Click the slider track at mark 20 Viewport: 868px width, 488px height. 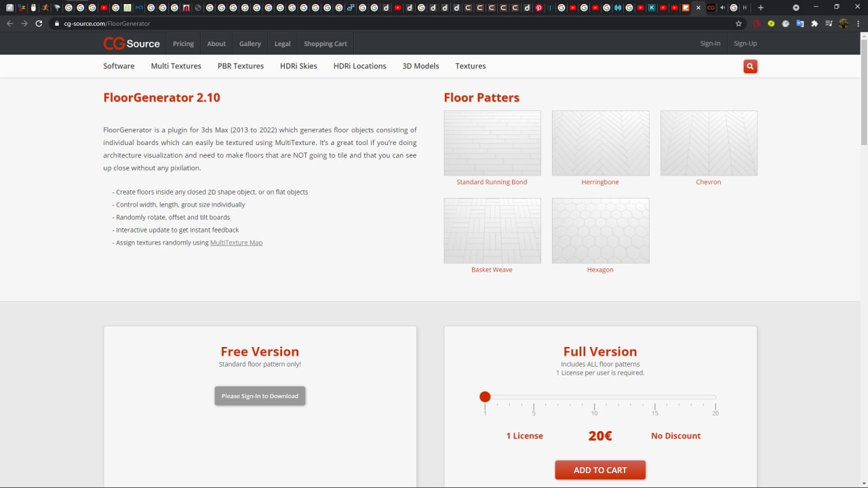(x=715, y=397)
